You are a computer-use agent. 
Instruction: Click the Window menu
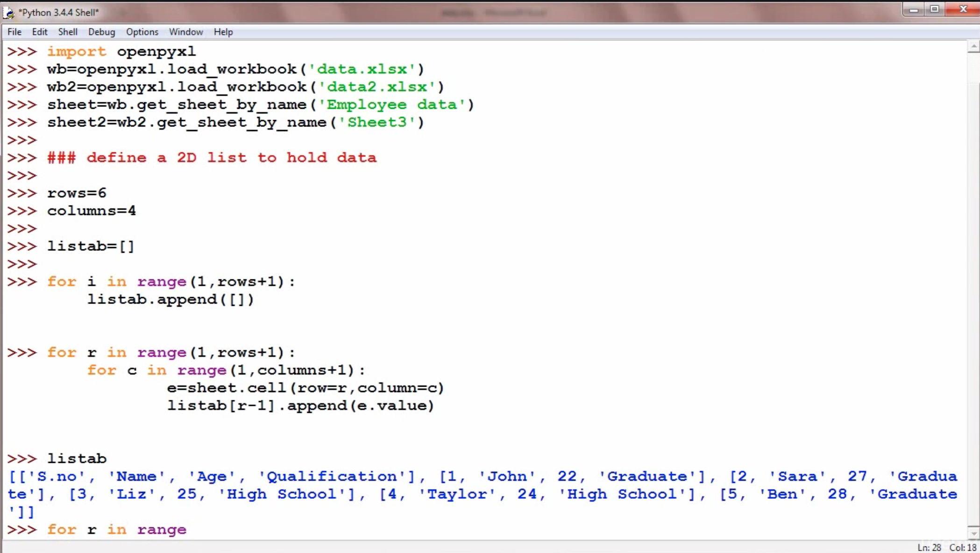[x=186, y=32]
